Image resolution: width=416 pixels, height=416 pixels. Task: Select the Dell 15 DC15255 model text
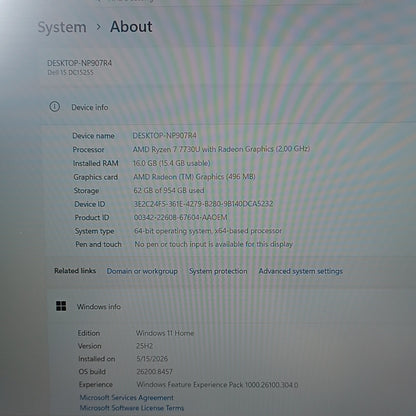(x=70, y=73)
